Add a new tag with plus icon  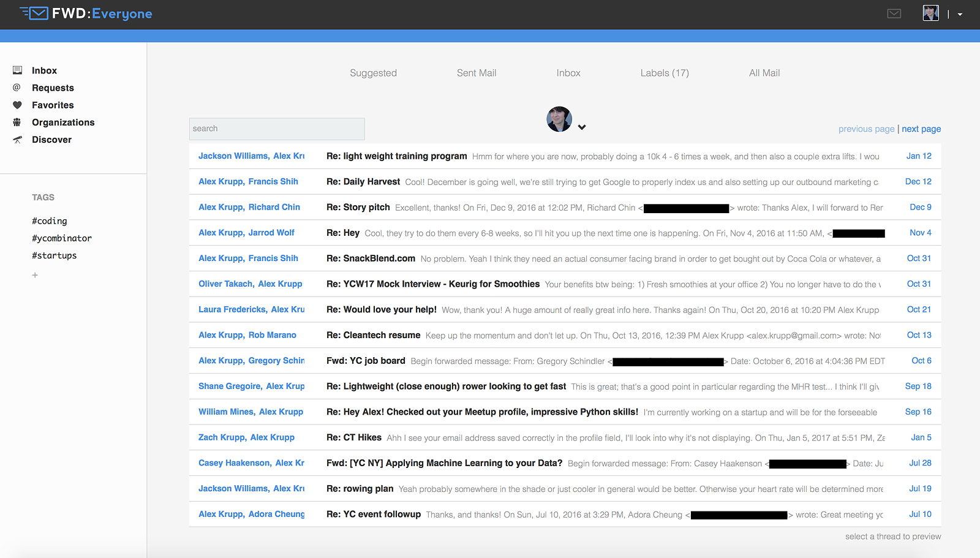(35, 275)
